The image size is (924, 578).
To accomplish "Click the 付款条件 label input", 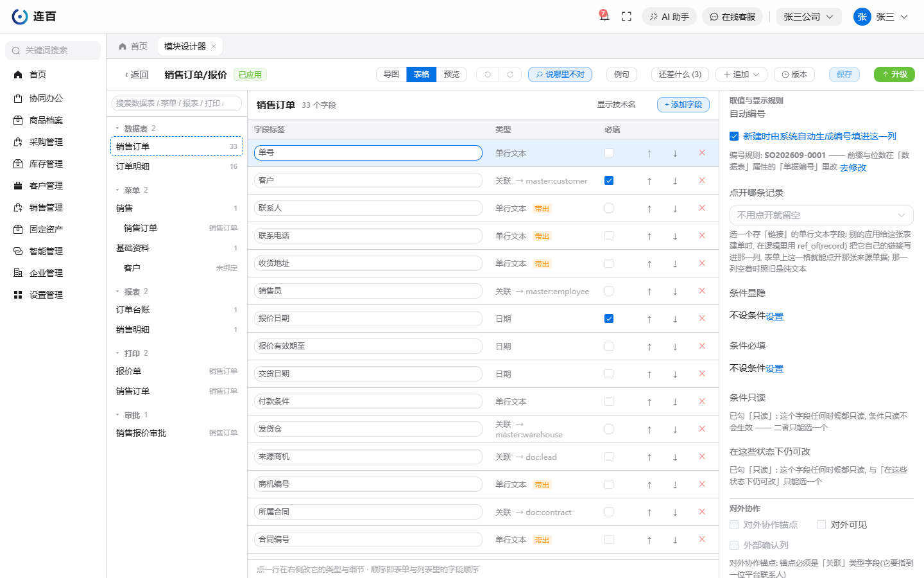I will pyautogui.click(x=368, y=401).
